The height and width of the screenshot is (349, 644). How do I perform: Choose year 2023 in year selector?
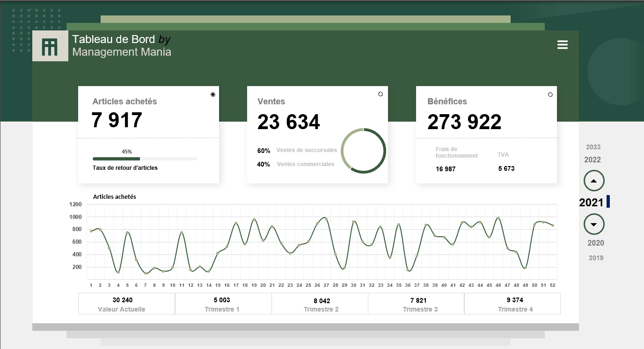[593, 147]
